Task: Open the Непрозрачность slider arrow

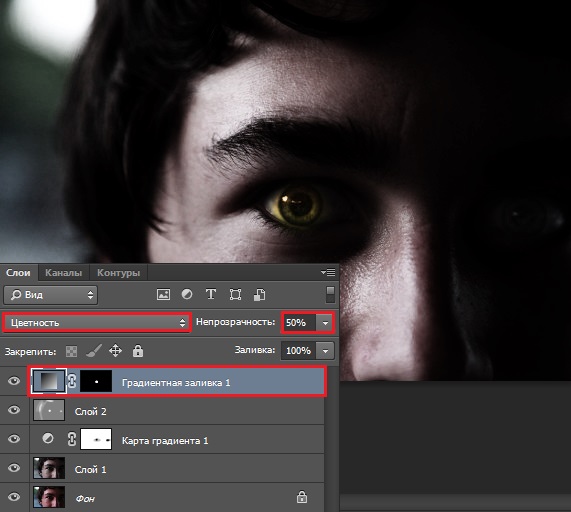Action: point(325,323)
